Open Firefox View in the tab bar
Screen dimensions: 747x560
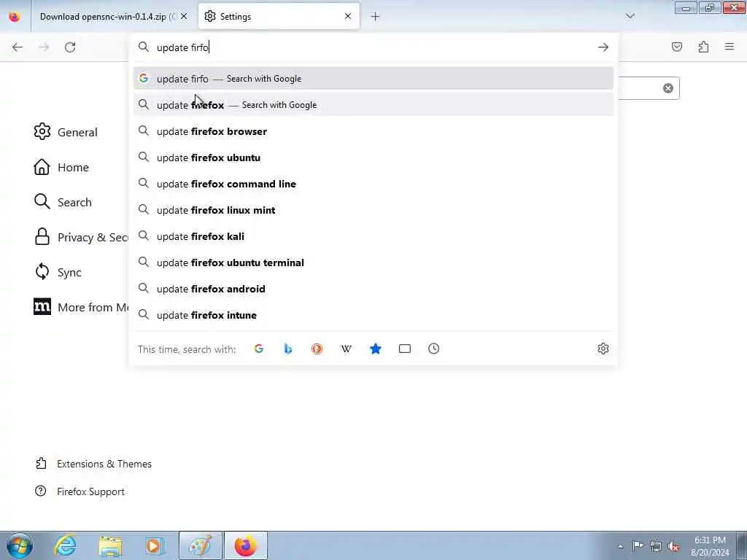(x=15, y=17)
